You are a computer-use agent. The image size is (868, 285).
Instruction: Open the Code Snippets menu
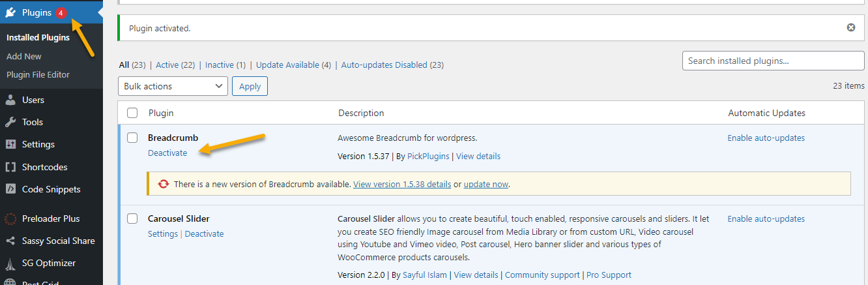click(51, 189)
